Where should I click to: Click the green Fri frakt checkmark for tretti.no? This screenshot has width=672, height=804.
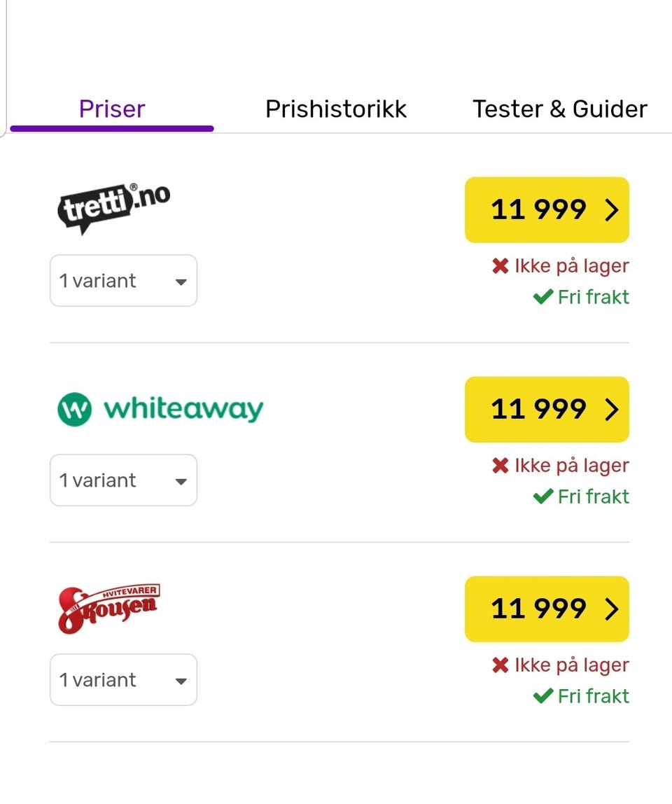[x=543, y=297]
